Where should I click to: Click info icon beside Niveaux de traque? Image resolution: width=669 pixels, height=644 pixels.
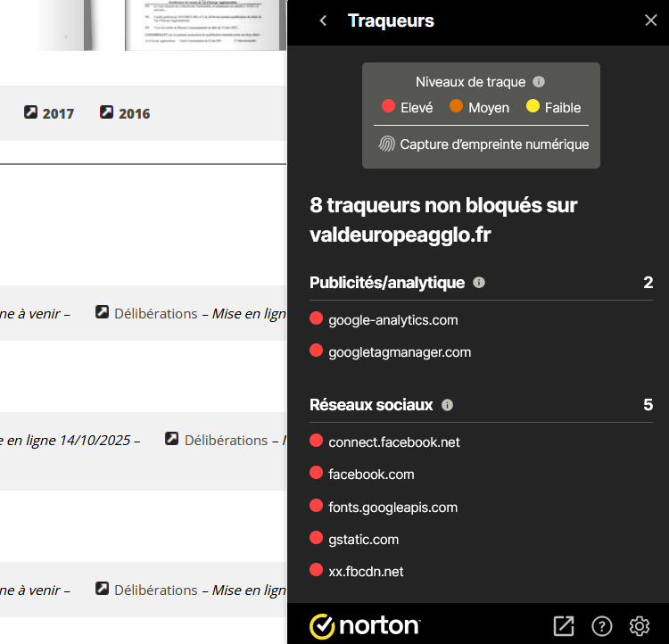click(539, 81)
